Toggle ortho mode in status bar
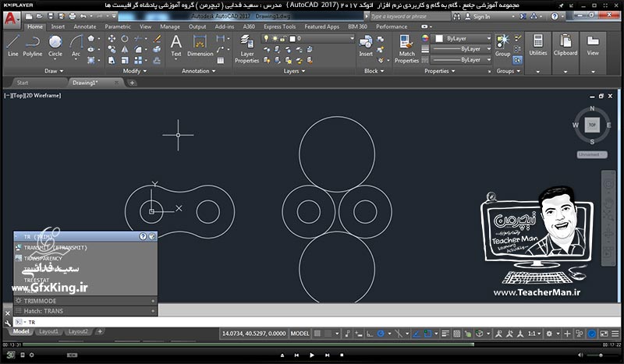This screenshot has height=364, width=624. (x=370, y=334)
